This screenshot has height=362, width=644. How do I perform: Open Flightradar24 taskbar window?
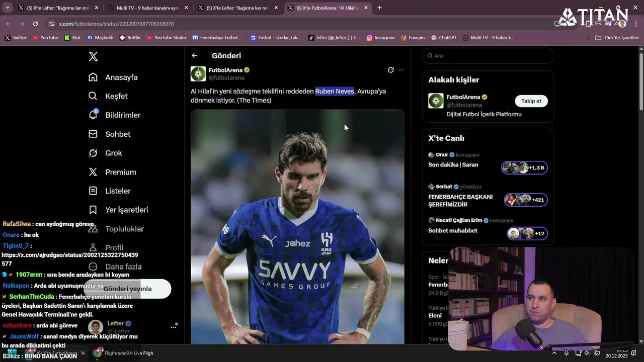[123, 353]
